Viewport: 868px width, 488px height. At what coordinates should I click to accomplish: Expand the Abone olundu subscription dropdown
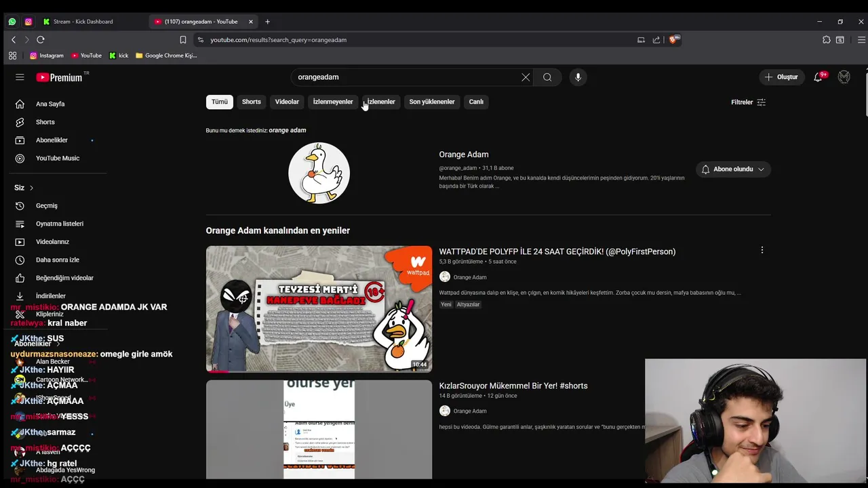(x=733, y=169)
